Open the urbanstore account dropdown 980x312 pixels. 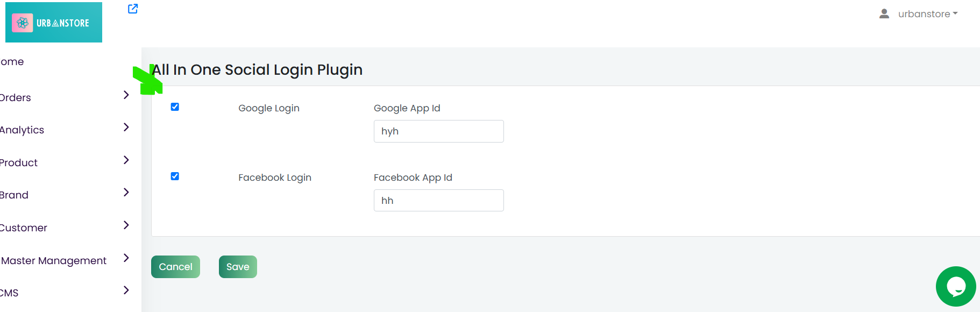coord(928,14)
